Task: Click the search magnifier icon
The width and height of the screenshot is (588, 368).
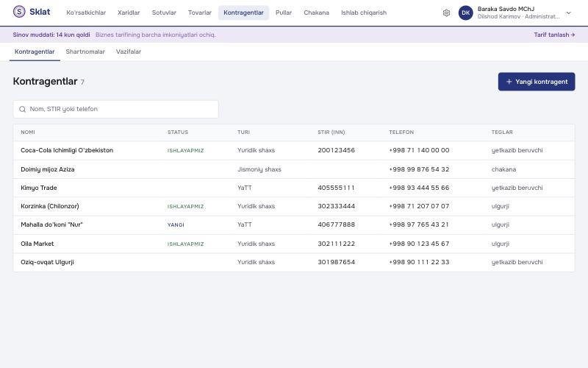Action: 23,109
